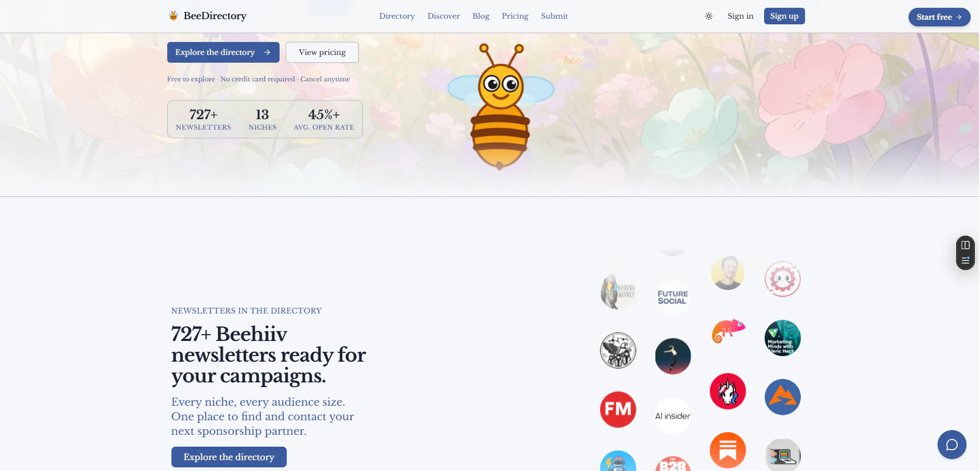Select the smiling man portrait avatar

click(x=728, y=273)
